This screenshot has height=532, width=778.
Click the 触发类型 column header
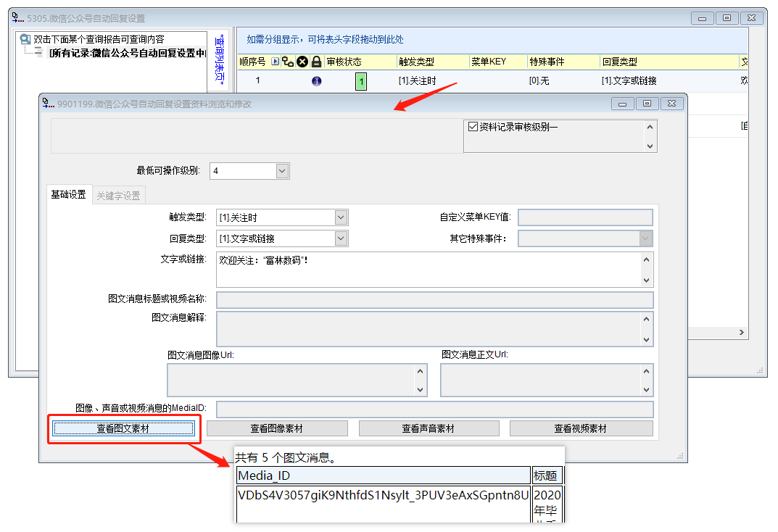click(433, 62)
